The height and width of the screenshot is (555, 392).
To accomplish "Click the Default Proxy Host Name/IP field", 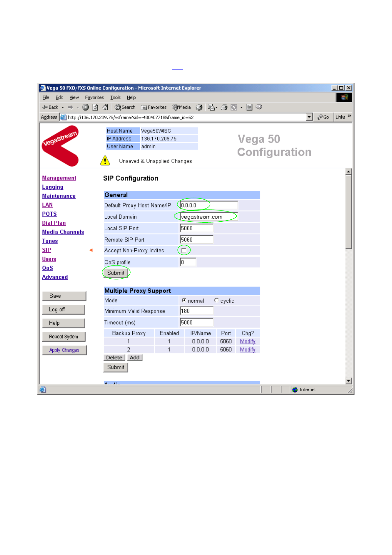I will point(209,205).
